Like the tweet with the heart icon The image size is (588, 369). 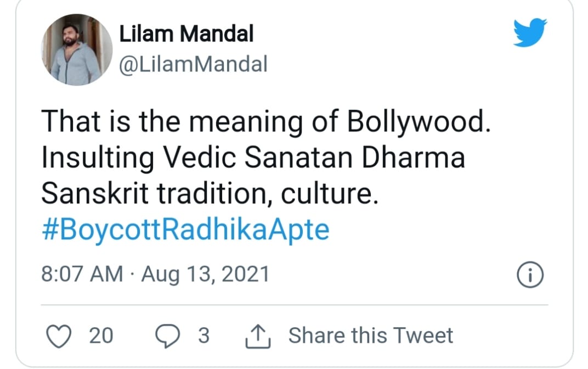click(59, 335)
